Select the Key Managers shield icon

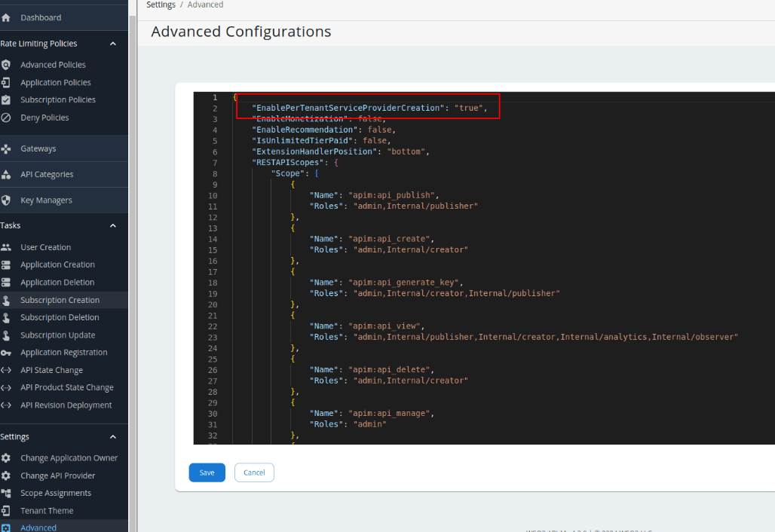click(8, 200)
